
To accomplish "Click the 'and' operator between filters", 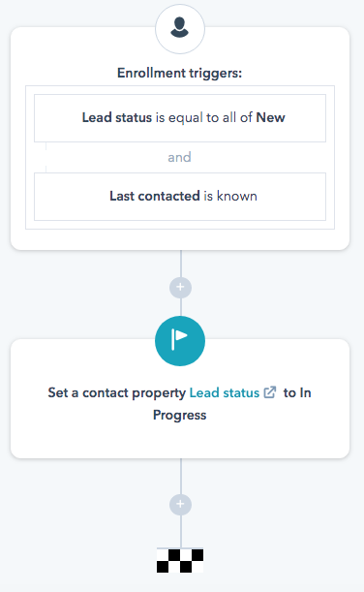I will (x=179, y=157).
